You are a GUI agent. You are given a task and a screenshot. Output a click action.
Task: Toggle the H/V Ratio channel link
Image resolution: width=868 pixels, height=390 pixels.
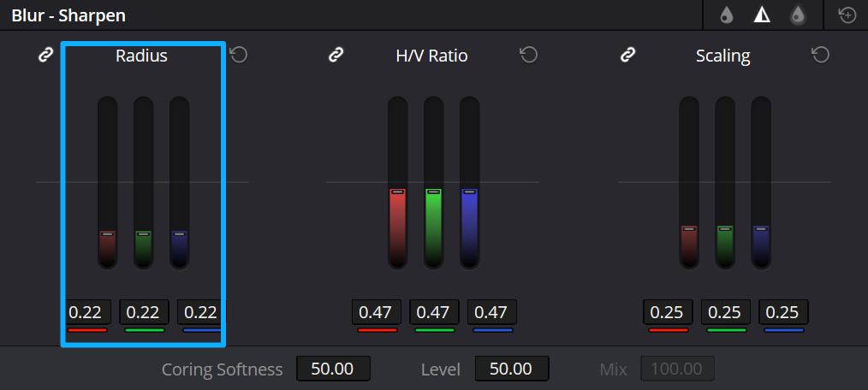click(336, 56)
